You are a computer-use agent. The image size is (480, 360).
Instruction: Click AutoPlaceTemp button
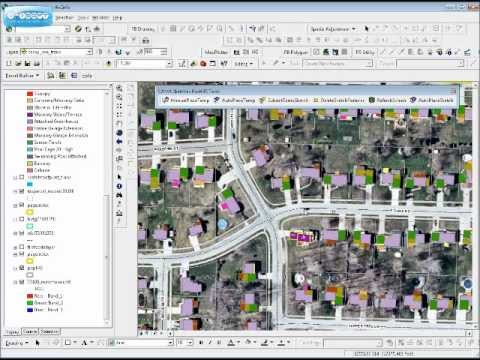point(235,100)
